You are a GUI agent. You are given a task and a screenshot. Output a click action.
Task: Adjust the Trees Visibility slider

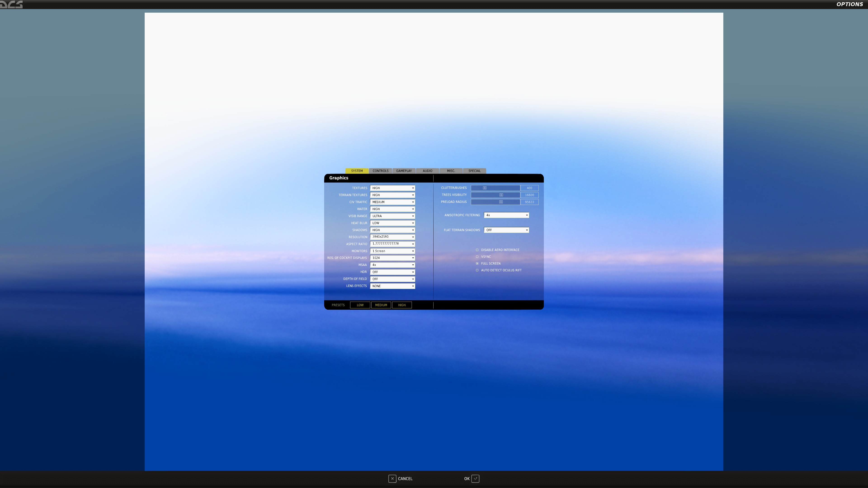click(x=495, y=195)
